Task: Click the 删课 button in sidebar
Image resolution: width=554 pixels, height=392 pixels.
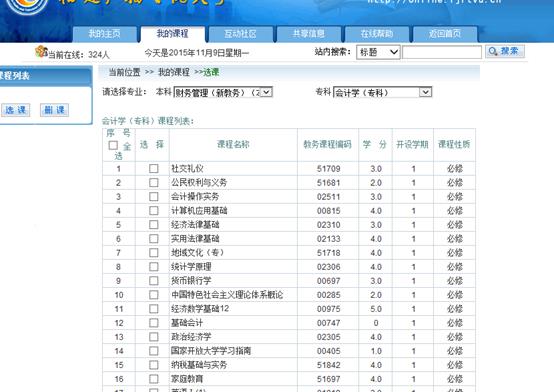Action: [54, 110]
